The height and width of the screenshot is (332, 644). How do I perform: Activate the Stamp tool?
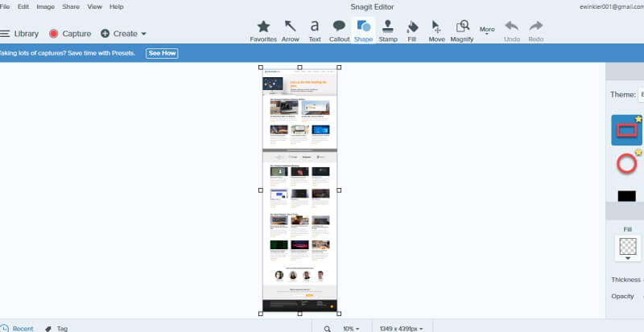(388, 29)
